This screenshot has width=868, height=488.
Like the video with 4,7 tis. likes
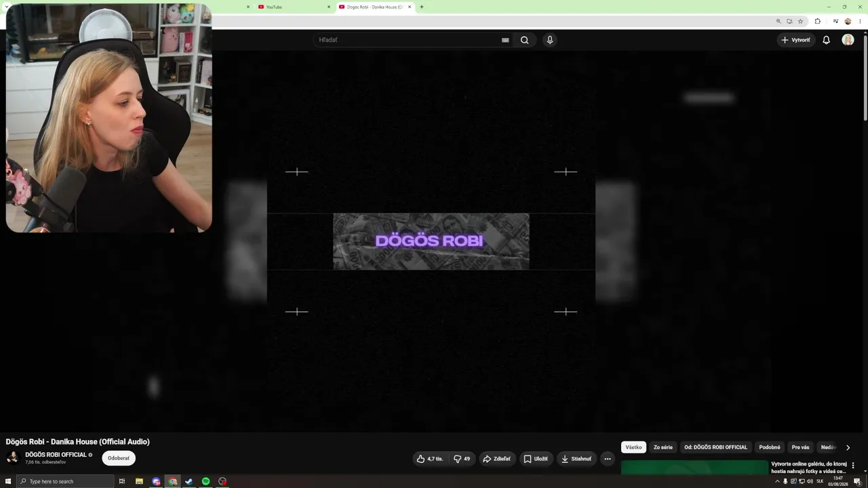click(x=430, y=459)
